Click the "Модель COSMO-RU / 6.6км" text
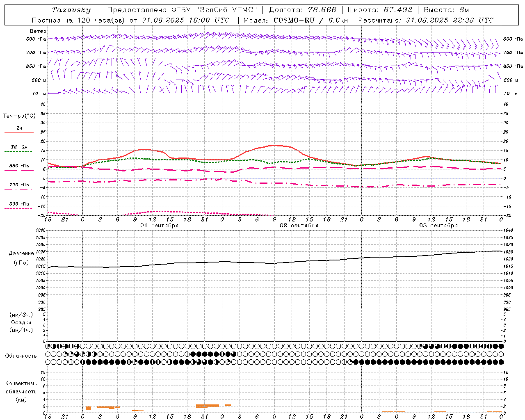This screenshot has width=525, height=420. click(x=296, y=20)
